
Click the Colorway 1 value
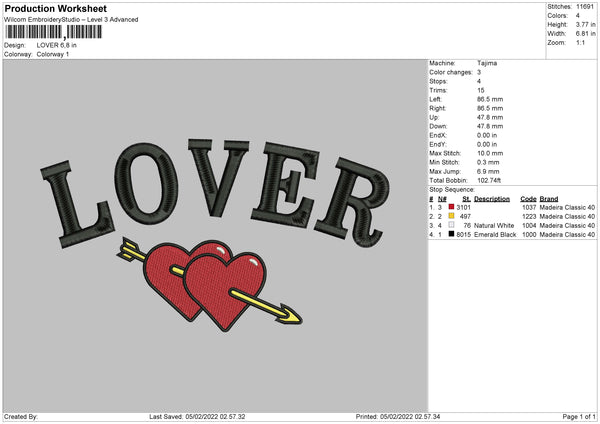click(x=54, y=54)
